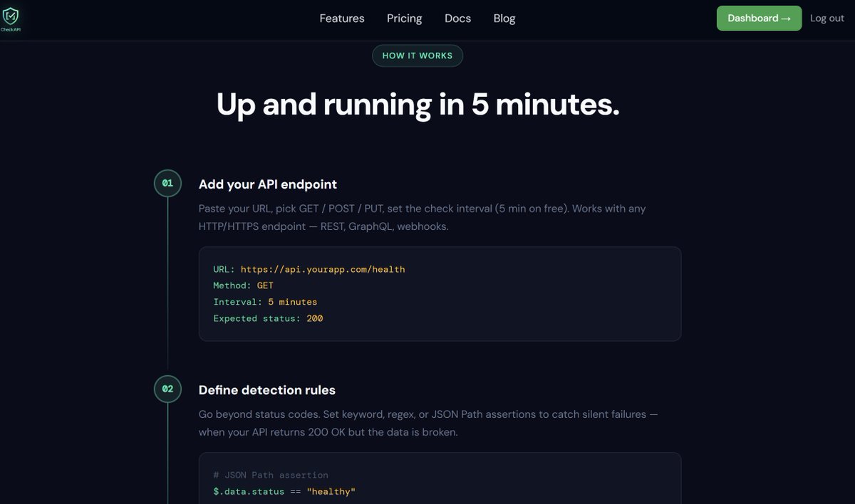The height and width of the screenshot is (504, 855).
Task: Click the 'Paste your URL' description paragraph
Action: click(423, 217)
